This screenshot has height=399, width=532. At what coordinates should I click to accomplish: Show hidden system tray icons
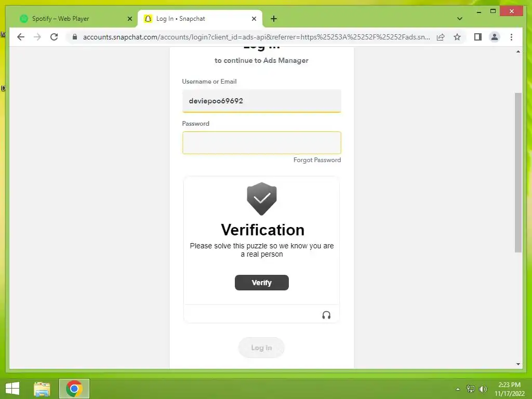click(458, 389)
